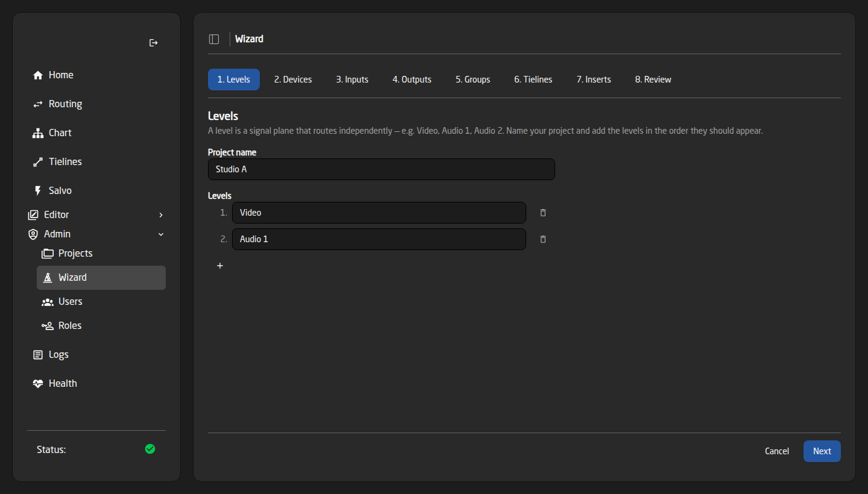The width and height of the screenshot is (868, 494).
Task: Open the Home page link
Action: [x=96, y=75]
